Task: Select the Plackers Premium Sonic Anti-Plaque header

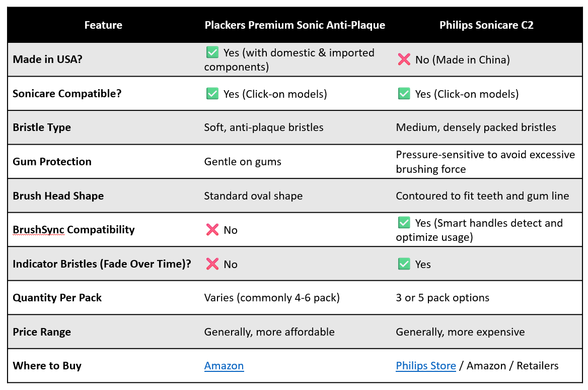Action: click(295, 25)
